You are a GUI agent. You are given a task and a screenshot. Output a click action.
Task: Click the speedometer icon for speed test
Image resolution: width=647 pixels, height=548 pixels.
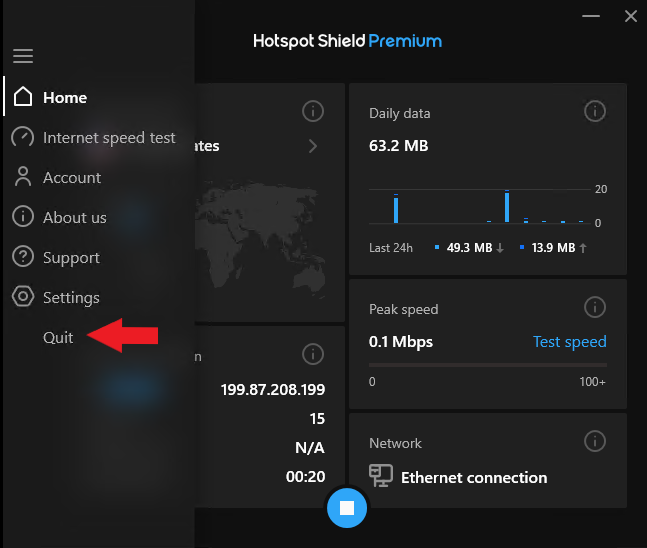click(23, 137)
